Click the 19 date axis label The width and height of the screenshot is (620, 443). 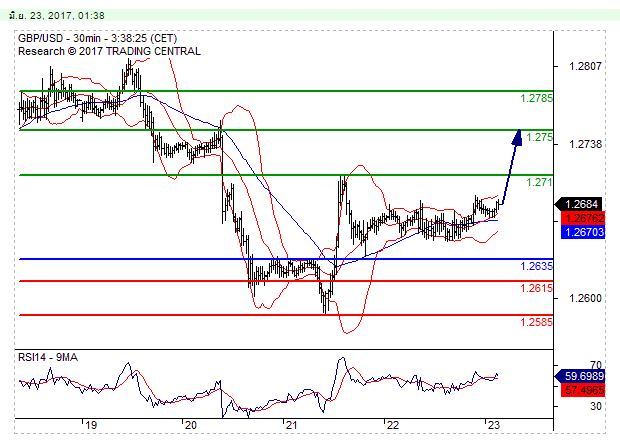point(91,425)
